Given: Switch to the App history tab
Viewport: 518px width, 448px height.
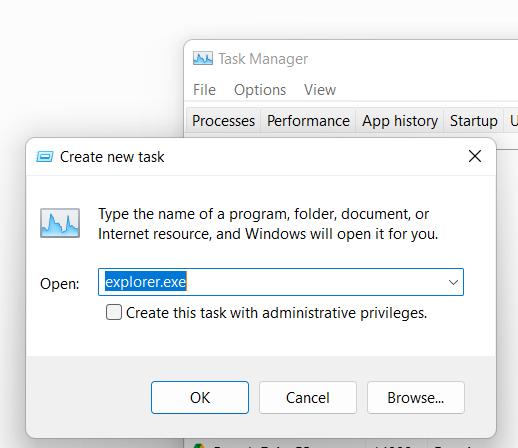Looking at the screenshot, I should coord(400,121).
